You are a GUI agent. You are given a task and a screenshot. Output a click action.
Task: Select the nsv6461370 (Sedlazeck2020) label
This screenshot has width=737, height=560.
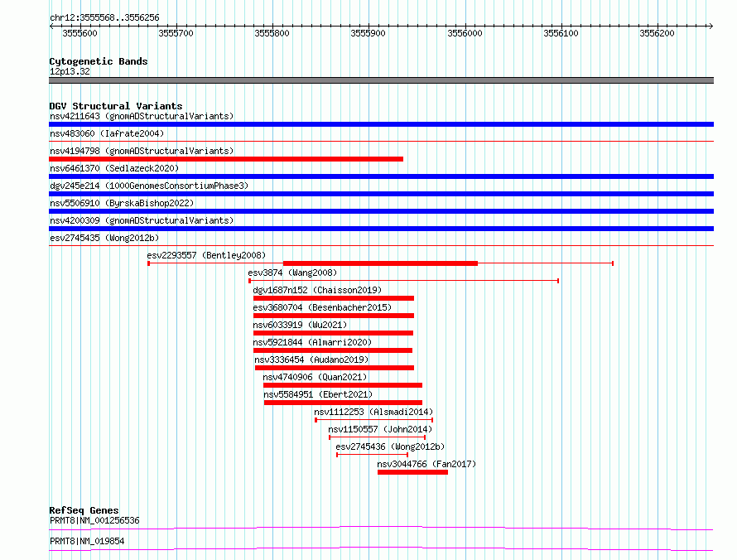point(114,168)
